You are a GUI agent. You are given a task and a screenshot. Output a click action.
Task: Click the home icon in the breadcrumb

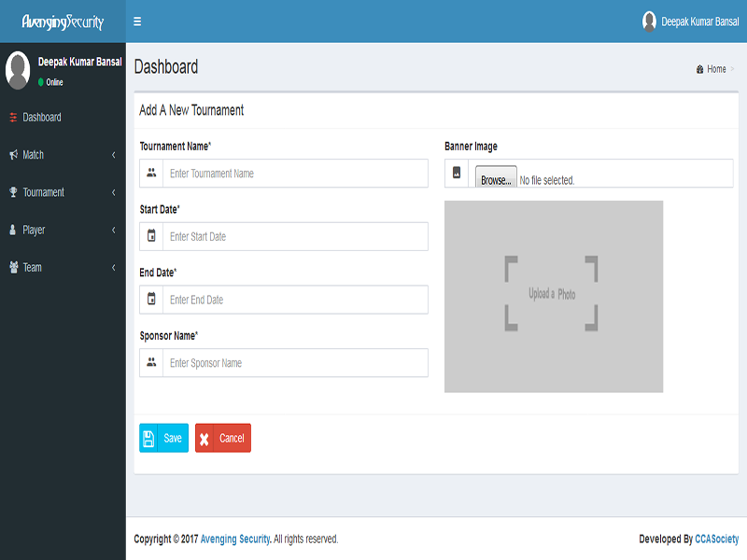(699, 69)
